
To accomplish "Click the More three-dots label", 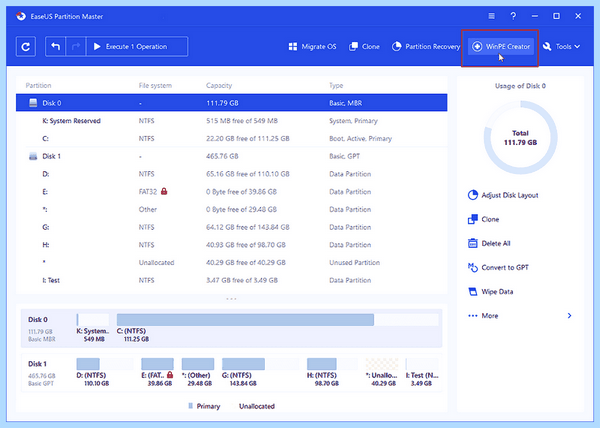I will point(483,316).
